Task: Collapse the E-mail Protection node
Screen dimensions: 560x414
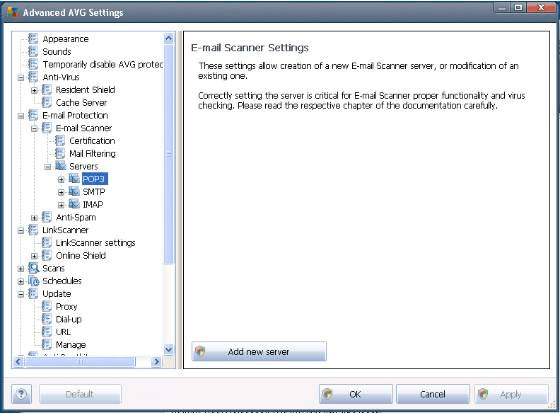Action: (x=21, y=116)
